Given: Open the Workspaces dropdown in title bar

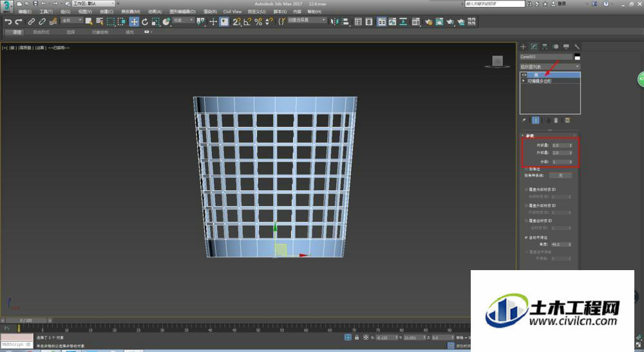Looking at the screenshot, I should click(93, 3).
